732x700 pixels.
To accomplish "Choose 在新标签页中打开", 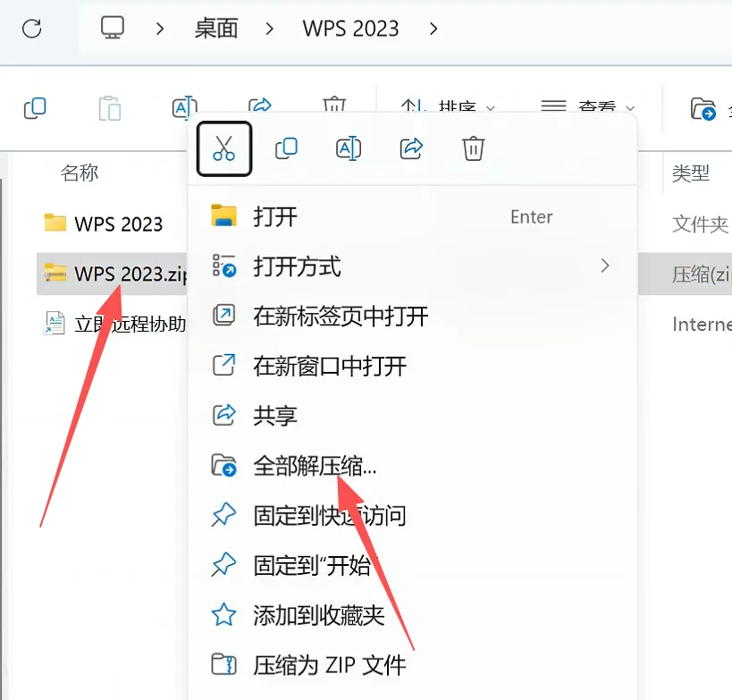I will [x=412, y=316].
